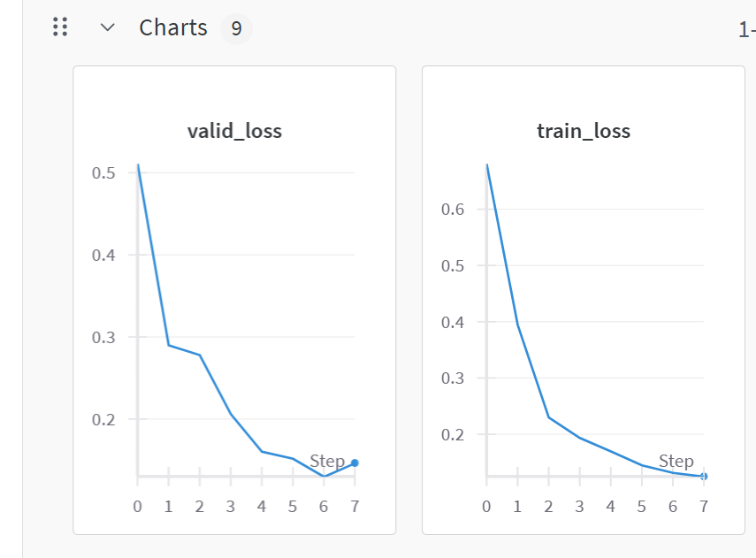Click the six-dot drag handle beside Charts
756x558 pixels.
(x=60, y=27)
